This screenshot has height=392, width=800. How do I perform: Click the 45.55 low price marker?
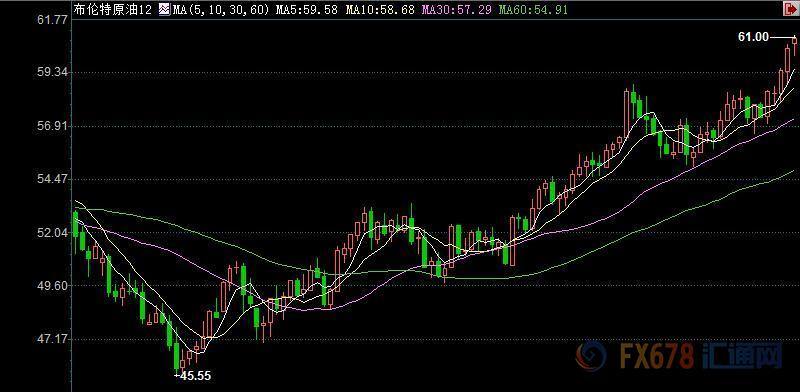194,376
